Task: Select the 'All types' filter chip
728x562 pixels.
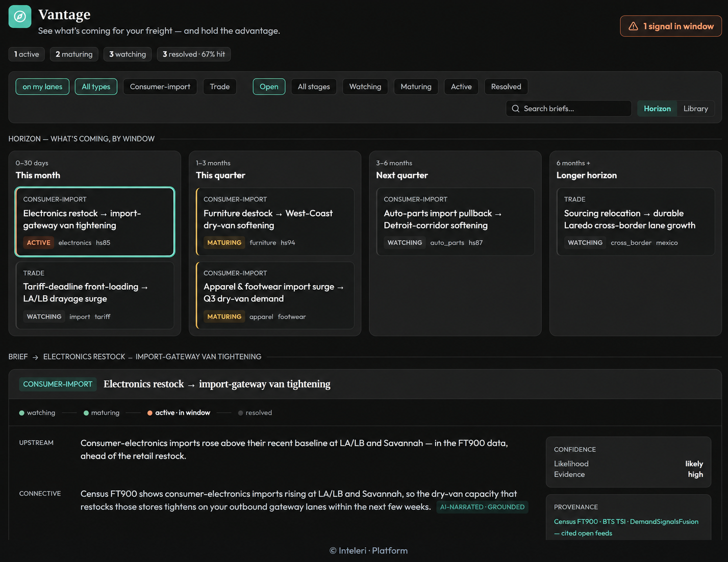Action: (x=96, y=87)
